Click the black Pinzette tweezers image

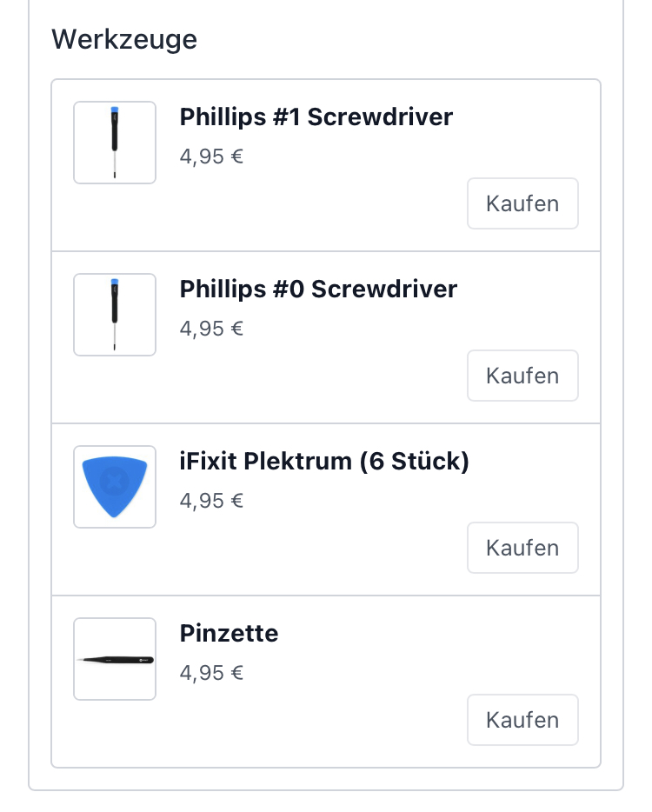[115, 659]
